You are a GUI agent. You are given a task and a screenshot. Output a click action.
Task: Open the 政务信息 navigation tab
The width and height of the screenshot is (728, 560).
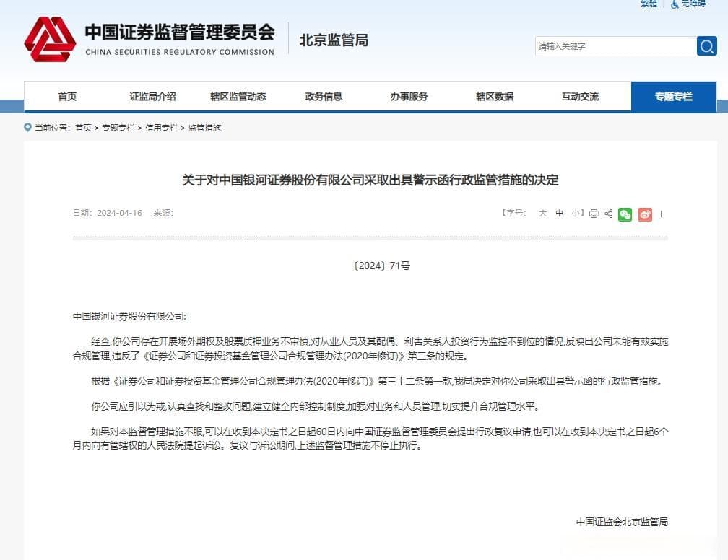(x=324, y=97)
